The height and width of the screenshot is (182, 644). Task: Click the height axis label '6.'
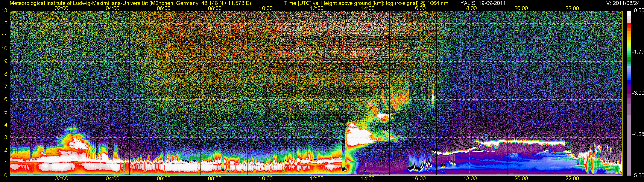pyautogui.click(x=6, y=100)
